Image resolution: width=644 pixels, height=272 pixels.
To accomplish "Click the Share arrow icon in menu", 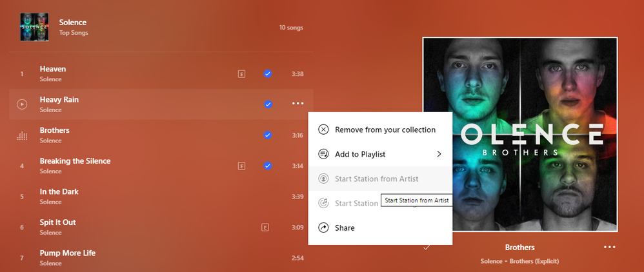I will pos(324,228).
